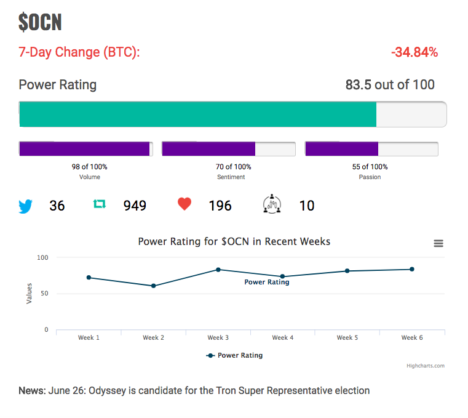Screen dimensions: 468x418
Task: Click the red heart likes icon
Action: [184, 204]
